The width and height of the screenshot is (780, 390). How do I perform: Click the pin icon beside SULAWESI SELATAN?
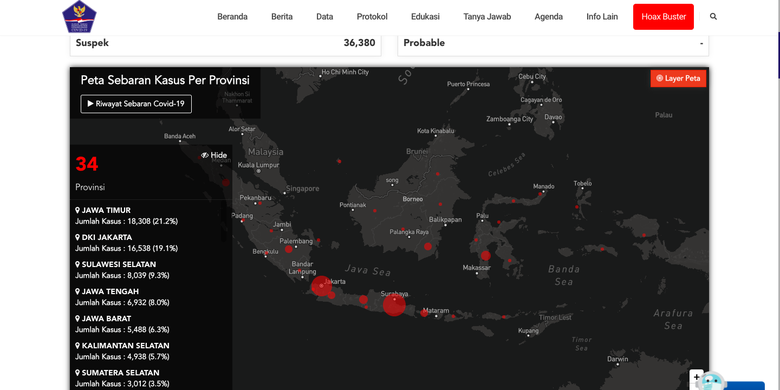pyautogui.click(x=78, y=264)
